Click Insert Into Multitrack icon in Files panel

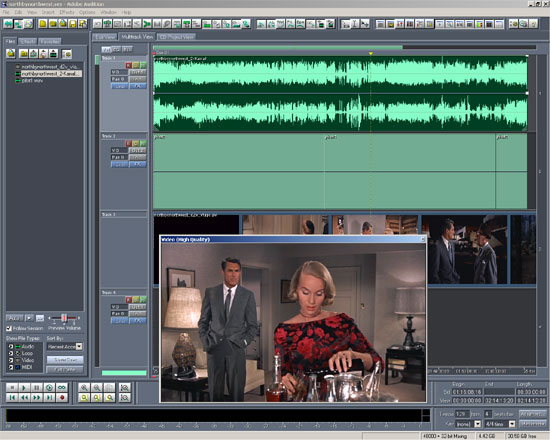(x=33, y=54)
